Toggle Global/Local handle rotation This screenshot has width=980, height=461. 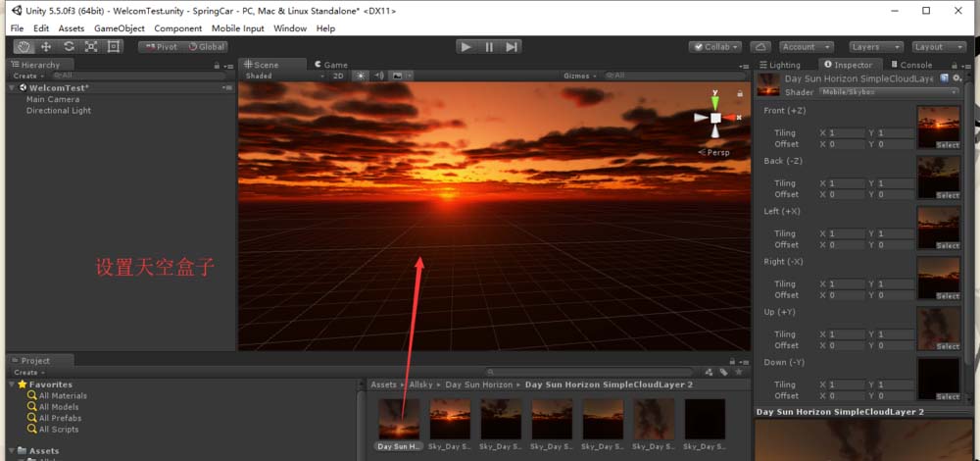[x=206, y=47]
